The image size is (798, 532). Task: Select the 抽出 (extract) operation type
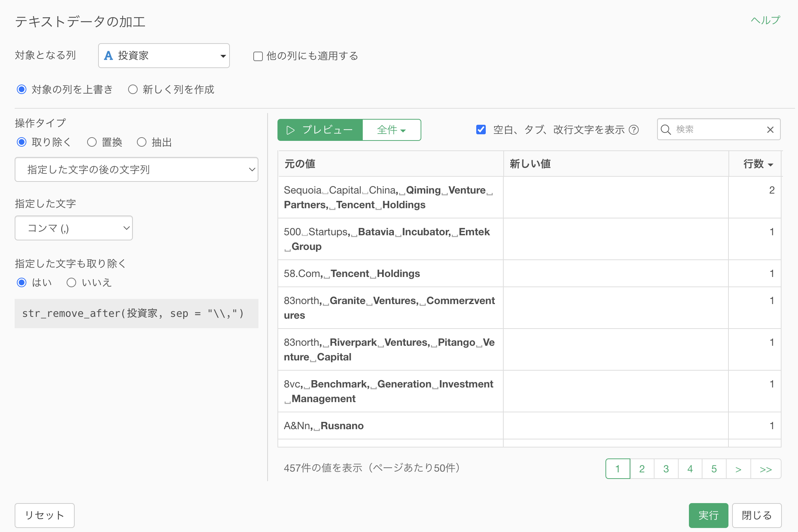point(142,142)
